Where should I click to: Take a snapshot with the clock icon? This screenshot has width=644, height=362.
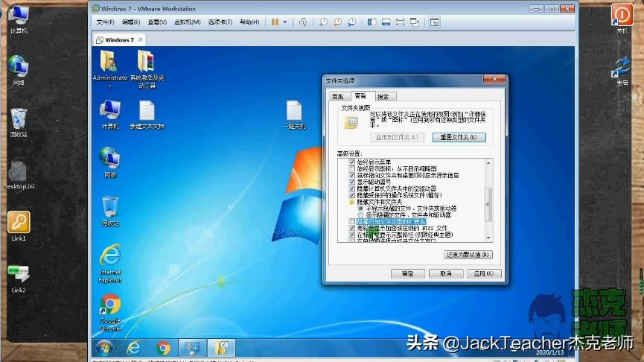(x=324, y=22)
